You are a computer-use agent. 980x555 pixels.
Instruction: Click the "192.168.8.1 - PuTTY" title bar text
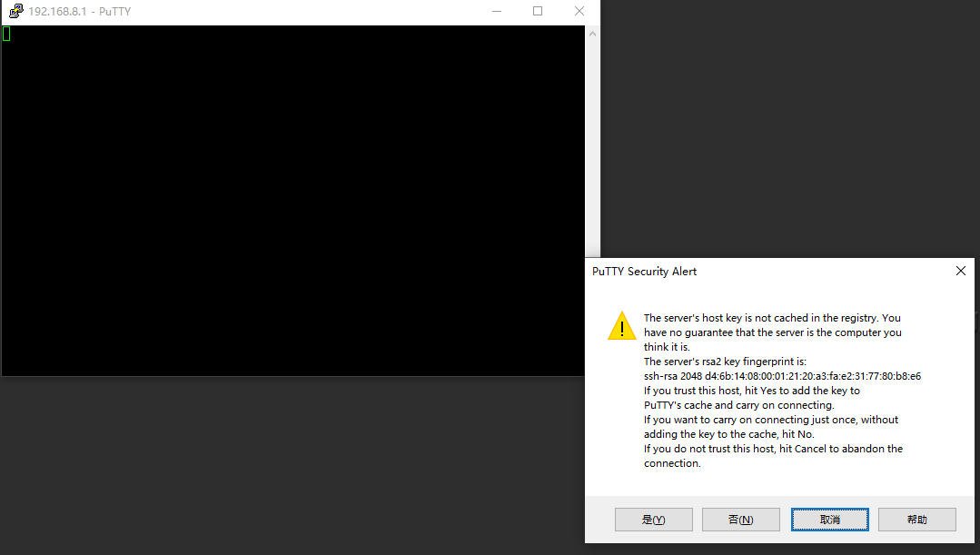coord(80,12)
